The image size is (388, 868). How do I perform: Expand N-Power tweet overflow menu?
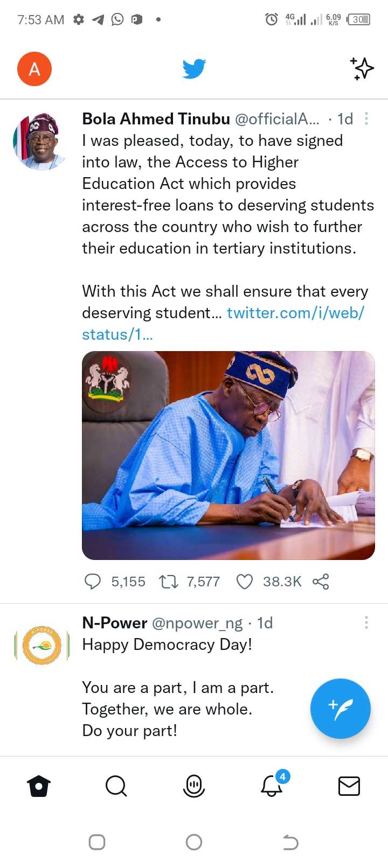pyautogui.click(x=366, y=623)
